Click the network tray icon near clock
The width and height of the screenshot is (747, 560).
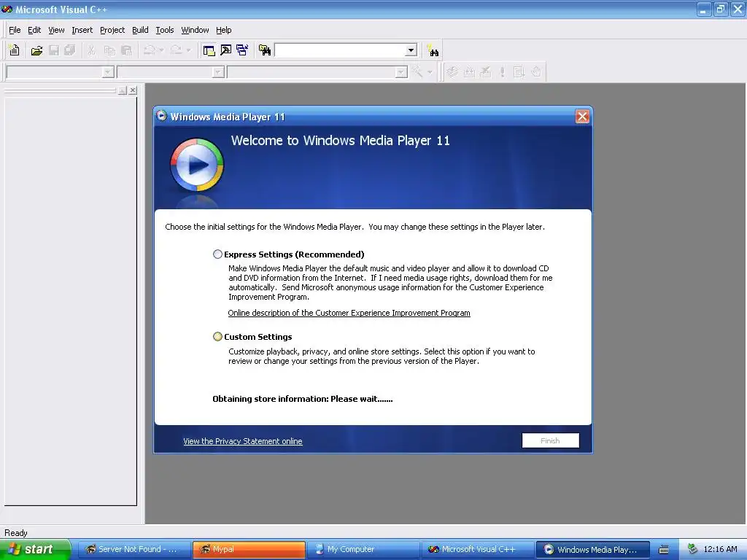coord(693,549)
